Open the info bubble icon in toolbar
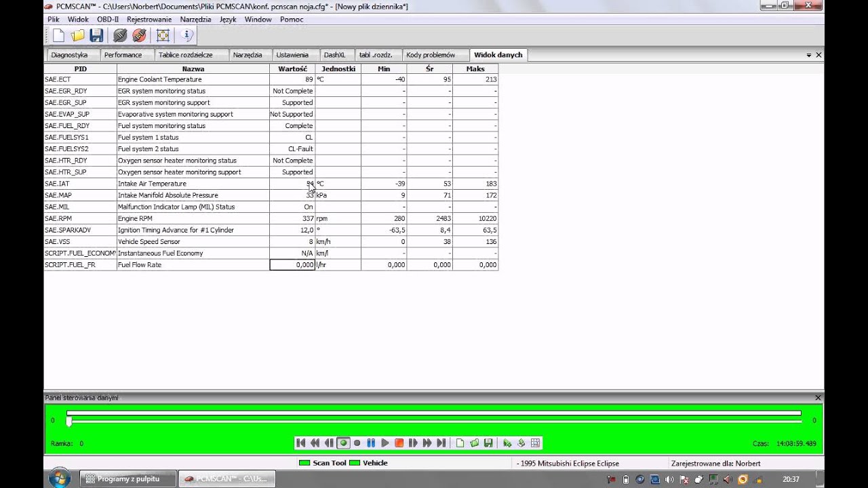 [x=187, y=35]
